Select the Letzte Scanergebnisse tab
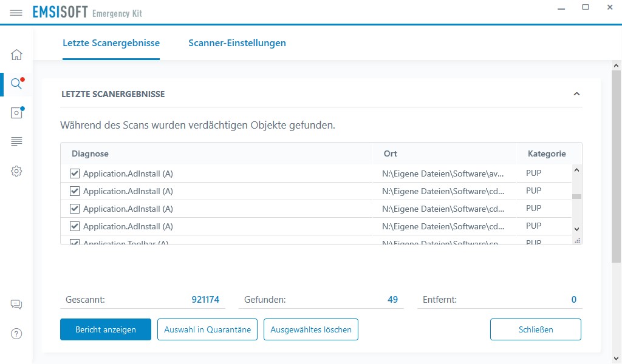622x364 pixels. (111, 43)
